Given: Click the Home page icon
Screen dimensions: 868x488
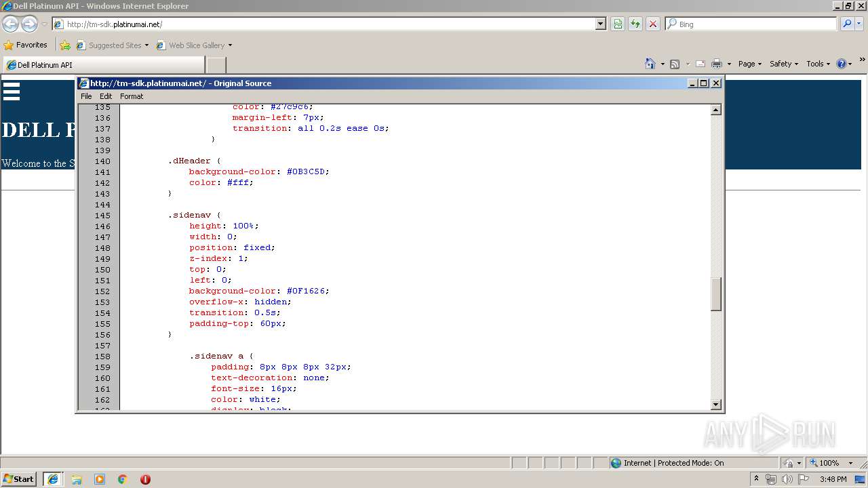Looking at the screenshot, I should pyautogui.click(x=650, y=64).
